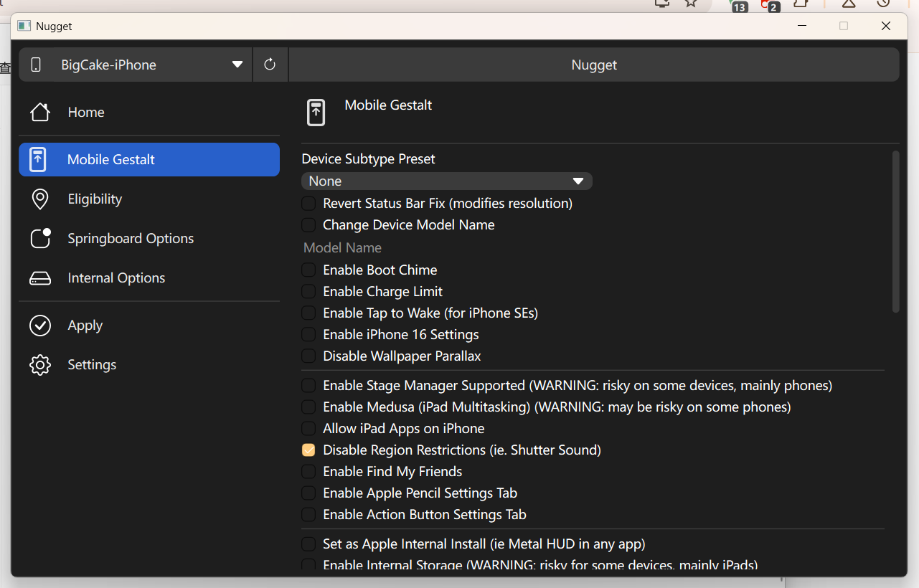Click the Home icon in the sidebar
Screen dimensions: 919x588
(x=40, y=112)
